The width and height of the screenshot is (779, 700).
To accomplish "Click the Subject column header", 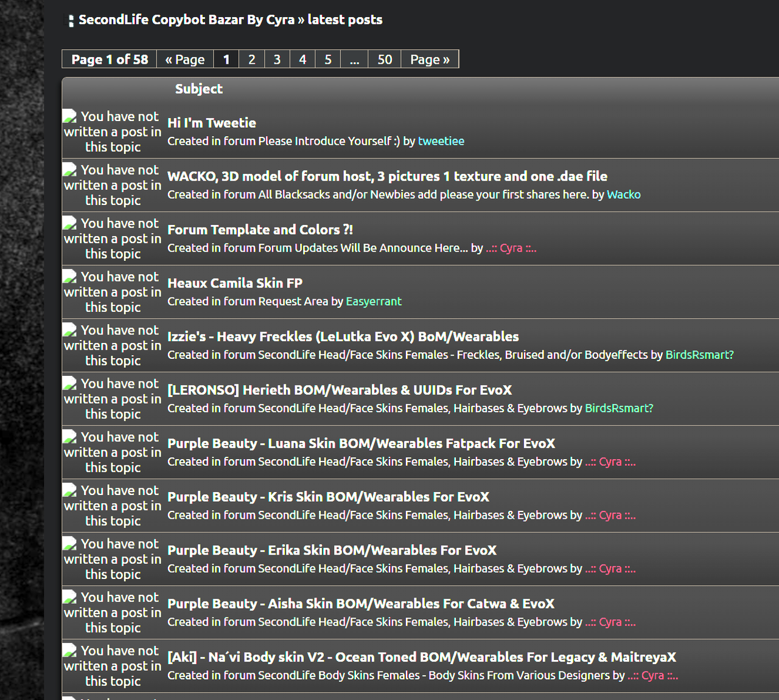I will pos(199,89).
